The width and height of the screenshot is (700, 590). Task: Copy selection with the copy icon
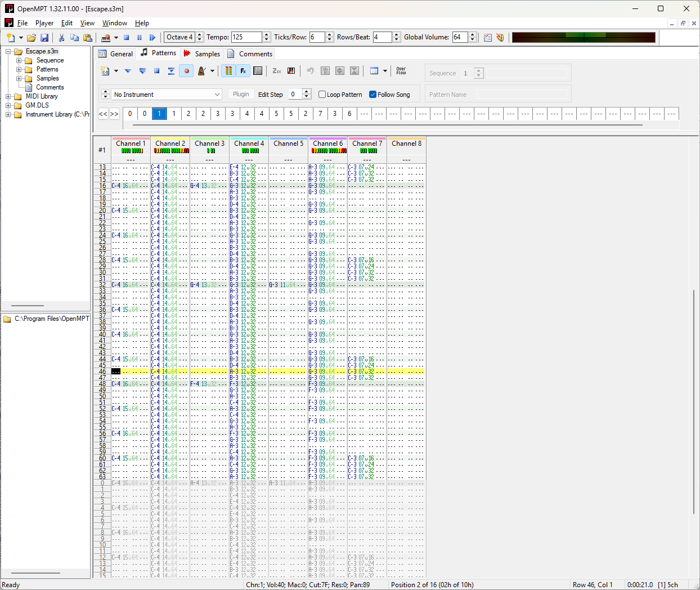click(74, 38)
